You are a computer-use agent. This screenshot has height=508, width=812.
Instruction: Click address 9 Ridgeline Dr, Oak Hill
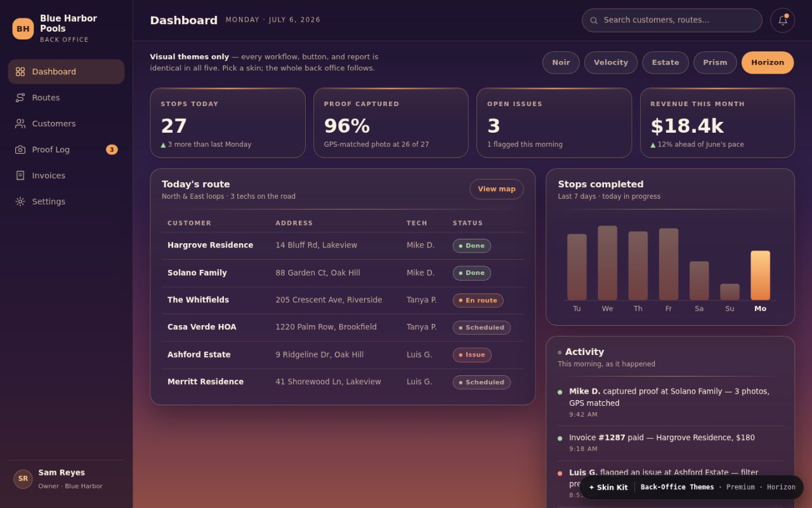(320, 355)
